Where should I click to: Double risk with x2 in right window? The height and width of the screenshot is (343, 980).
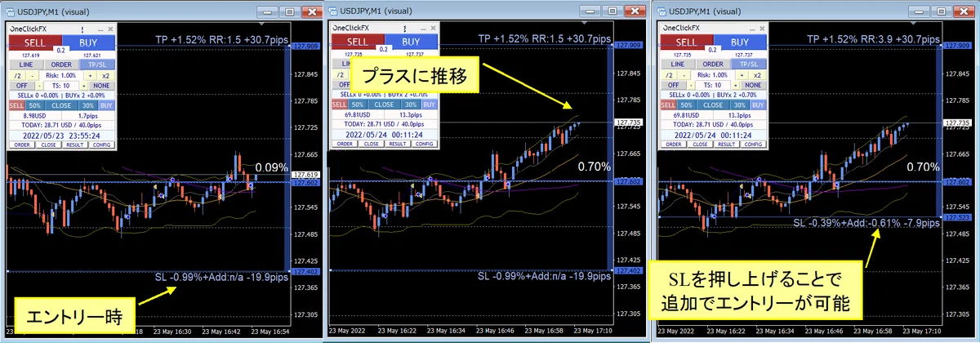click(756, 76)
